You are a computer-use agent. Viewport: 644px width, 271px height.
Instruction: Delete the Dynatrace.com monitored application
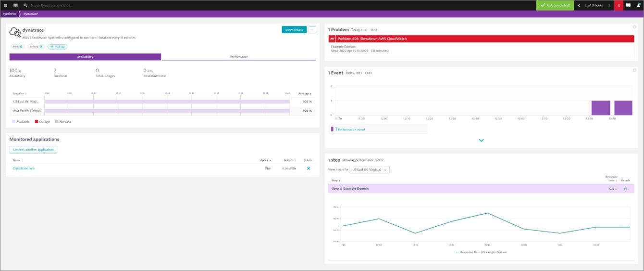click(309, 168)
